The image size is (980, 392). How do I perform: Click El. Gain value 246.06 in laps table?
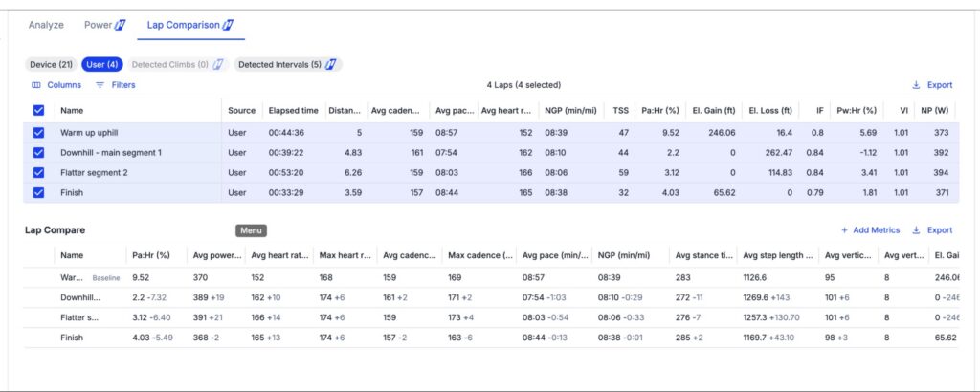724,132
